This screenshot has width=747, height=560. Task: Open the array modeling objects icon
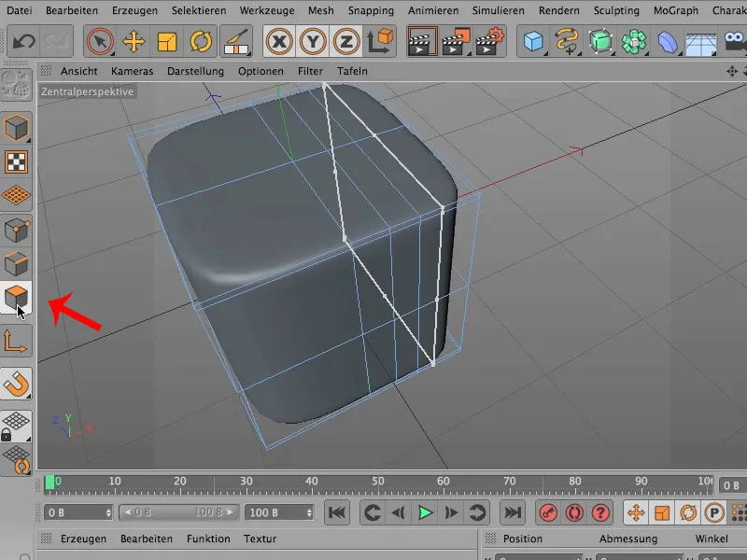click(x=634, y=41)
